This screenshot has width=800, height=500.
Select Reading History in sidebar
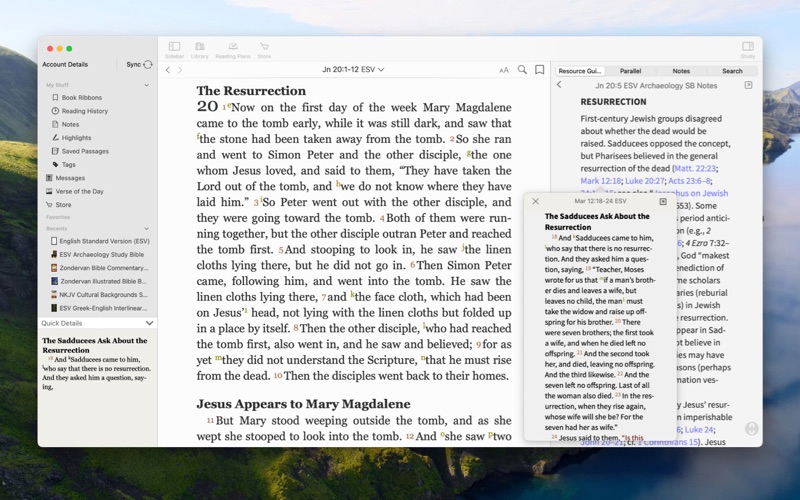[x=84, y=111]
